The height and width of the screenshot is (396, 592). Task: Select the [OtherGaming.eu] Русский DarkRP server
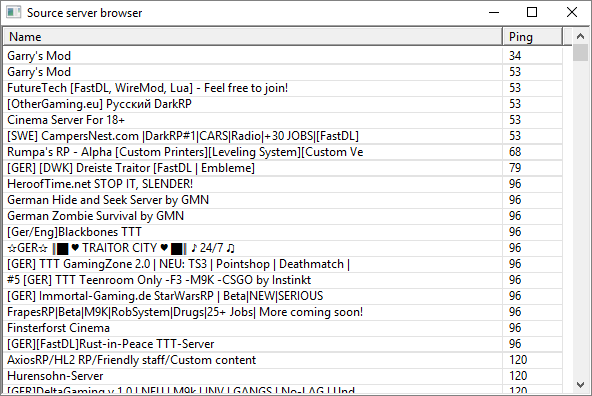tap(283, 104)
